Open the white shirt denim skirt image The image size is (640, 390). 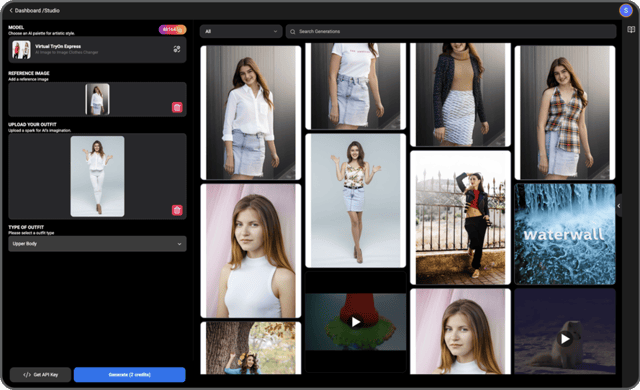tap(251, 112)
